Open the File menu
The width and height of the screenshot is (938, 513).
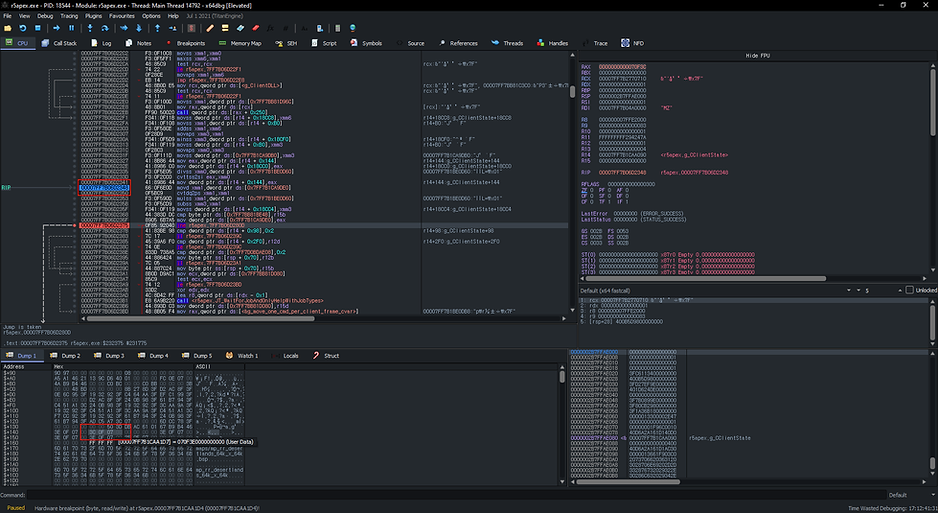coord(7,16)
